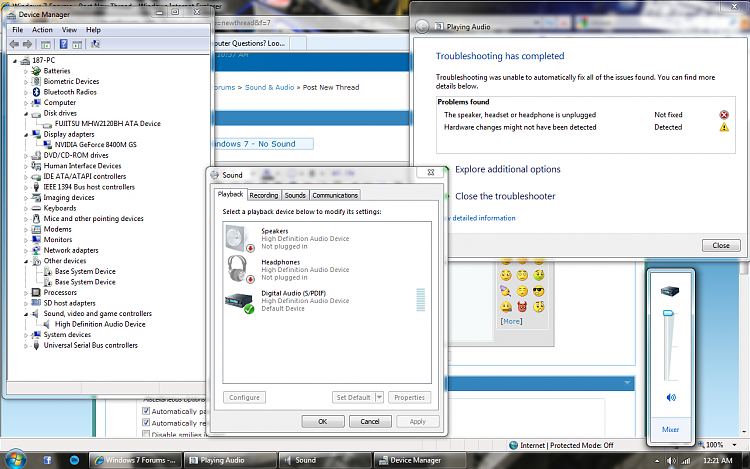Toggle the first Automatically checkbox
Screen dimensions: 750x469
click(x=146, y=411)
